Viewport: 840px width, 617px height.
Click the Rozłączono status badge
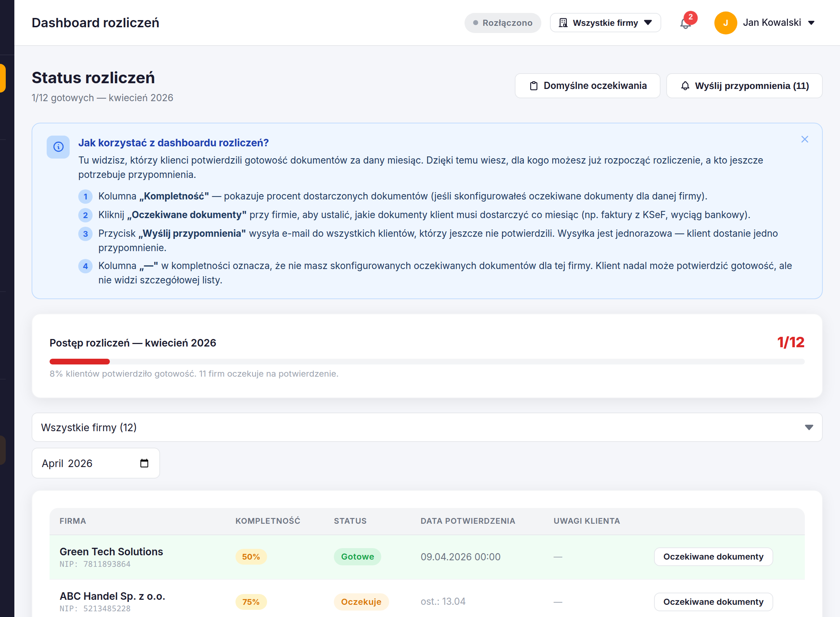point(503,23)
